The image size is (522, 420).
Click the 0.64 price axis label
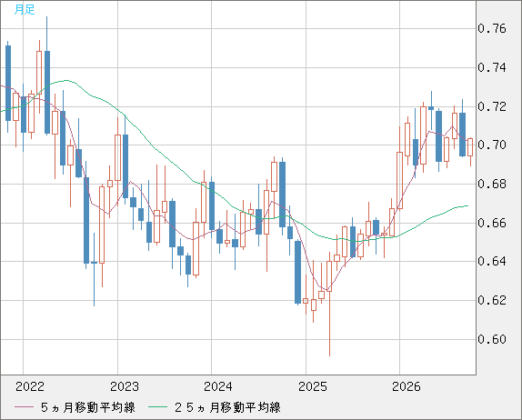tap(492, 261)
